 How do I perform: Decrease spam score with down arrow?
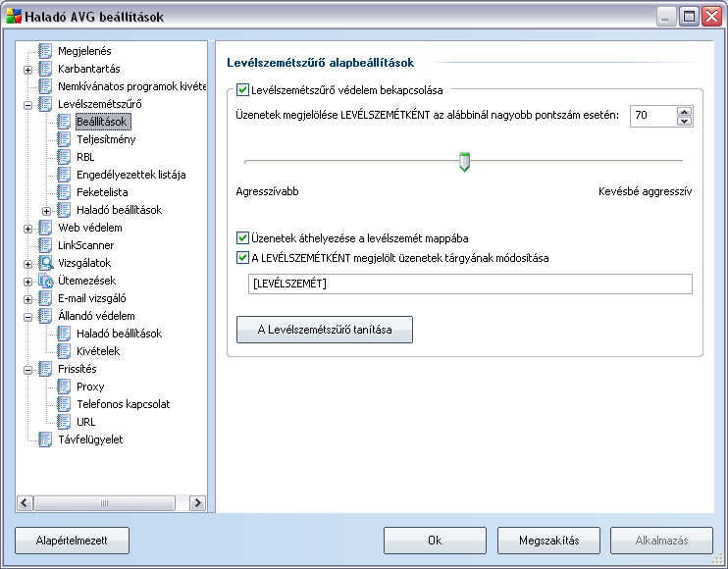(685, 121)
